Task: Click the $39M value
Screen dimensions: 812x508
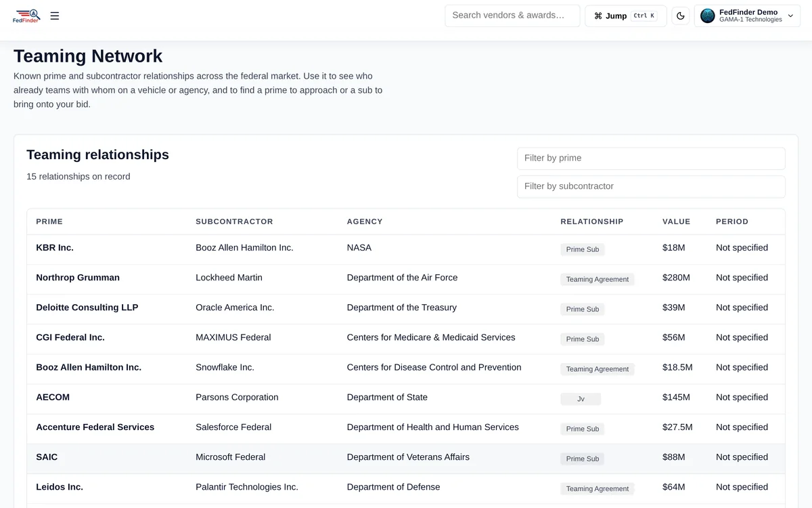Action: (674, 308)
